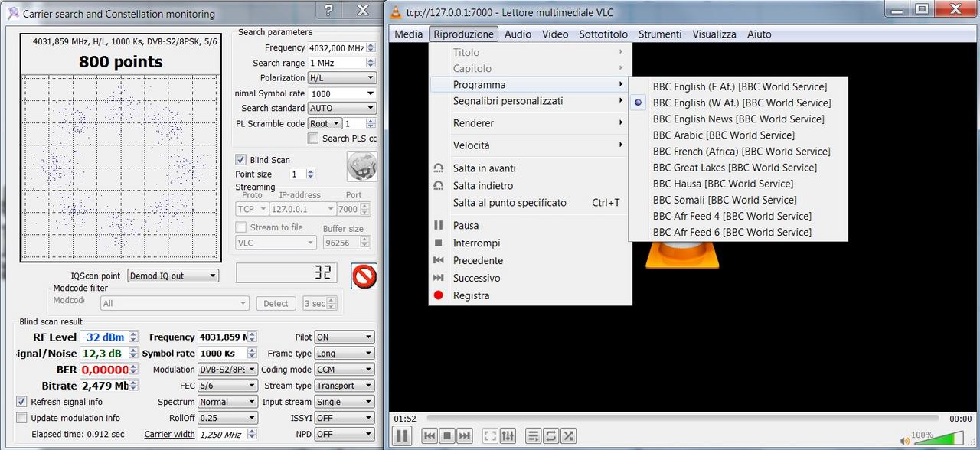This screenshot has width=980, height=450.
Task: Open Segnalibri personalizzati submenu entry
Action: [x=529, y=101]
